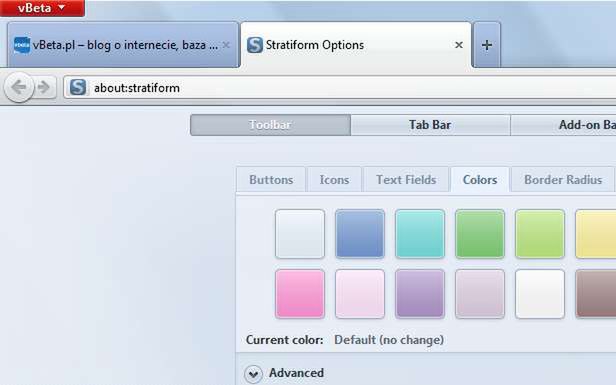Viewport: 616px width, 385px height.
Task: Choose the default light gray color swatch
Action: 300,234
